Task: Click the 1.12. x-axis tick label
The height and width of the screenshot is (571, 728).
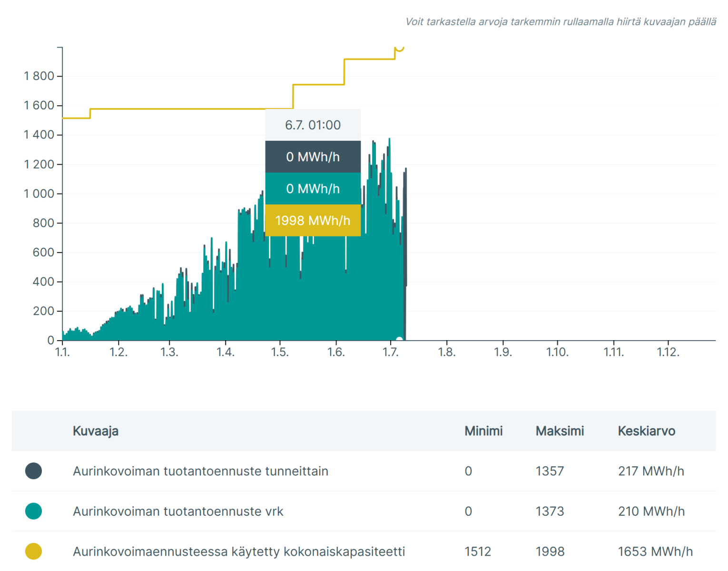Action: (x=668, y=352)
